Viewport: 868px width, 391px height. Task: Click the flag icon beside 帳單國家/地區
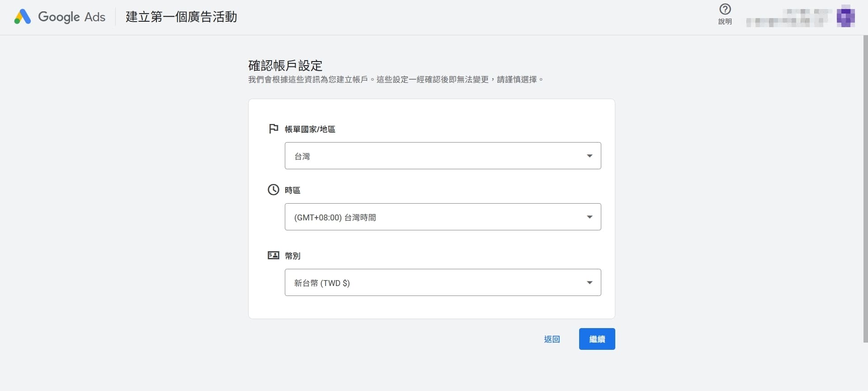coord(273,129)
